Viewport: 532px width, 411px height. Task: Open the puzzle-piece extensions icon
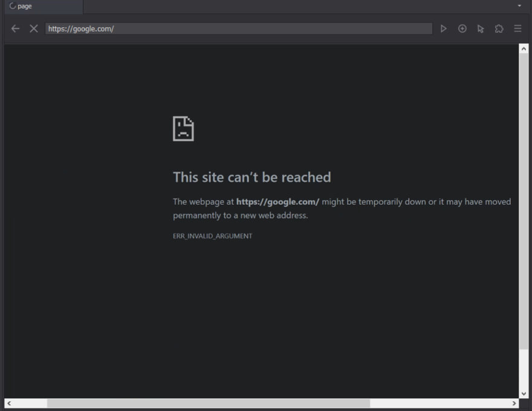[499, 29]
